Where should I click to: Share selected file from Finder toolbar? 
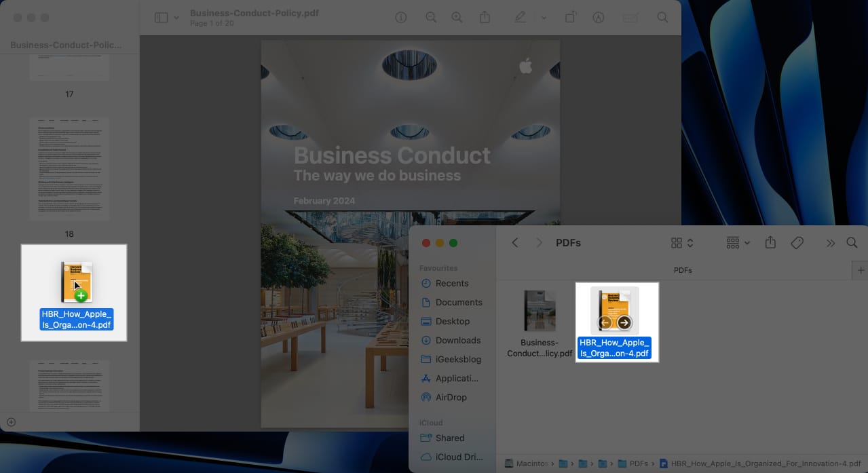[770, 243]
